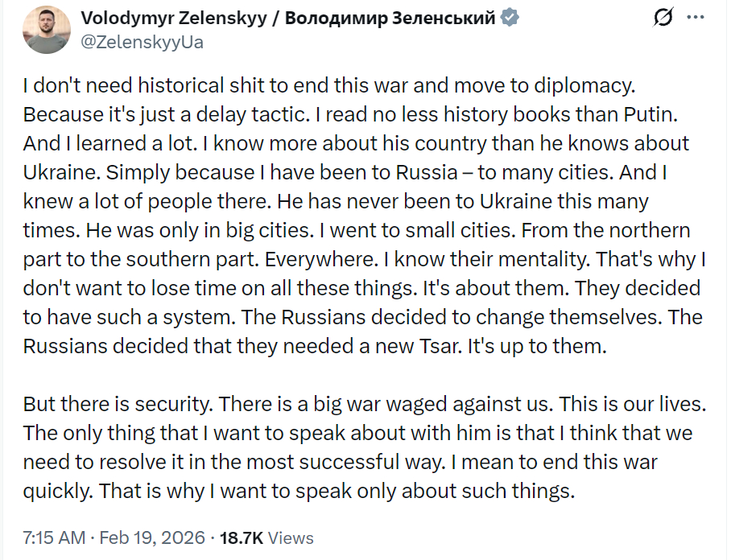The height and width of the screenshot is (560, 731).
Task: Click the blue verified badge
Action: coord(510,19)
